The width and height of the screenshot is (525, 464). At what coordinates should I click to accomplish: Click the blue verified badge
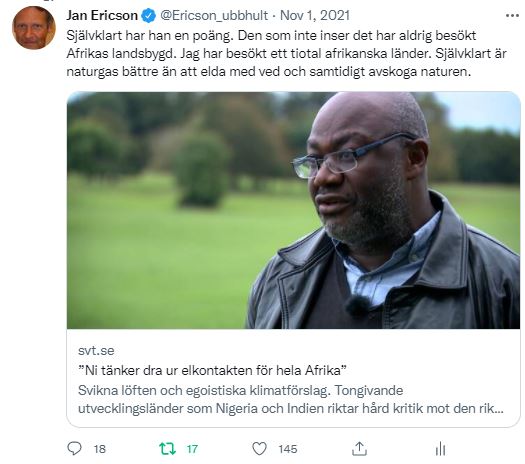coord(149,16)
